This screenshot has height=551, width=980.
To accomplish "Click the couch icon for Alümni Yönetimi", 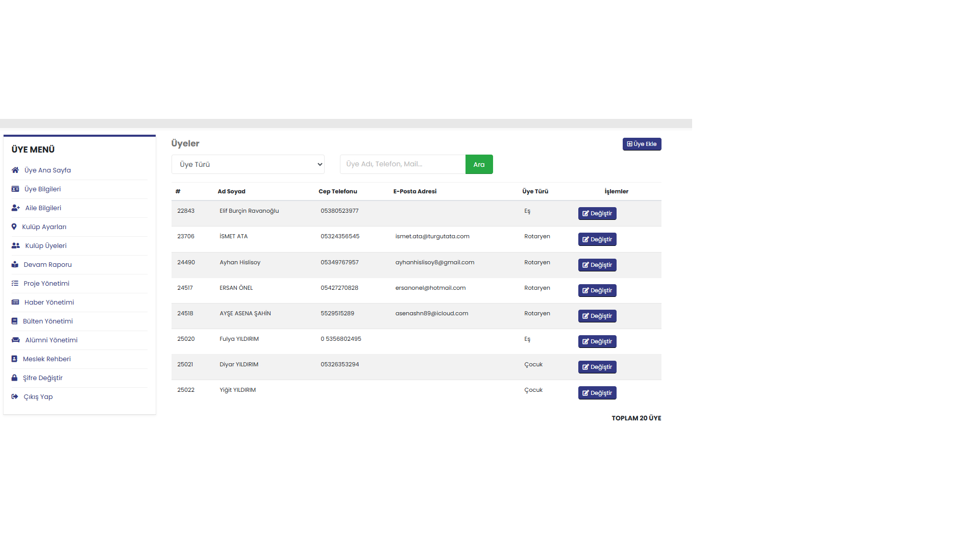I will [16, 340].
